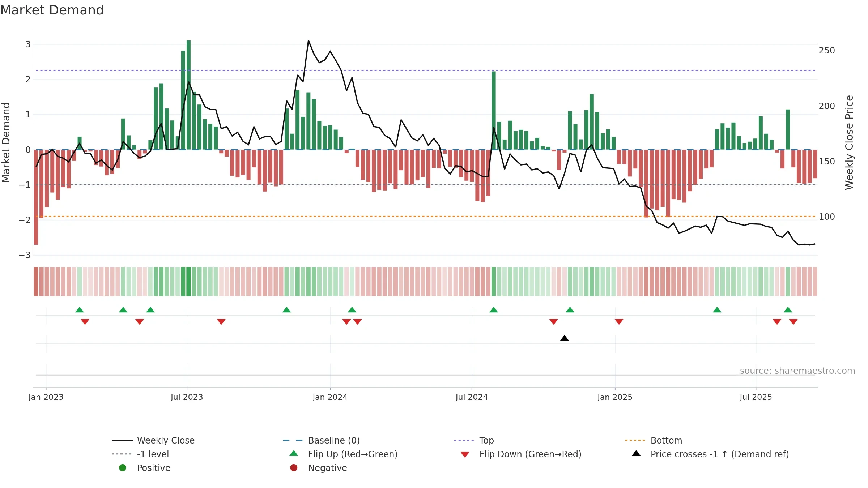
Task: Click the 150 price axis tick label
Action: (x=827, y=162)
